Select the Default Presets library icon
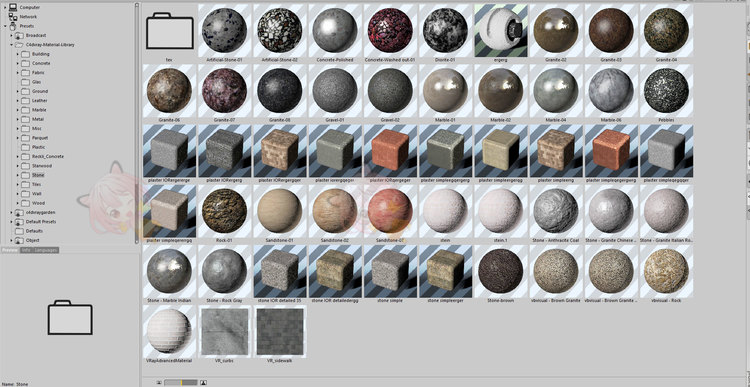Viewport: 750px width, 387px height. point(19,221)
